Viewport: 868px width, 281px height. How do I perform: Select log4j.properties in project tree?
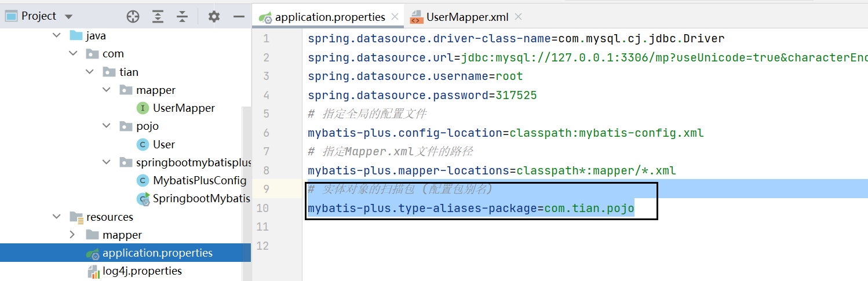142,271
